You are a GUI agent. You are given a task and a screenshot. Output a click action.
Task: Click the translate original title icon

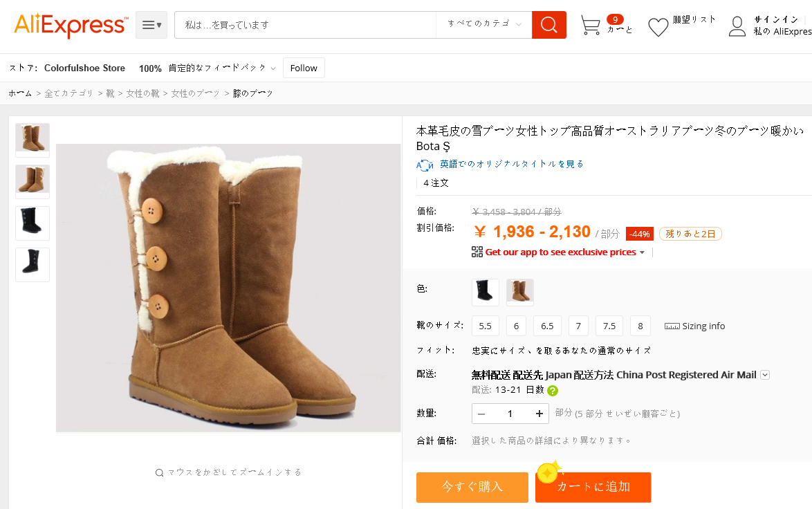425,165
